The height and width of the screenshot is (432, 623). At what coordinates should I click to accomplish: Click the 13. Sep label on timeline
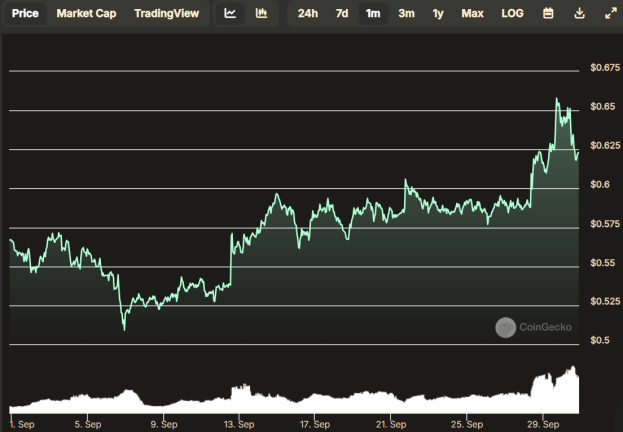click(239, 424)
